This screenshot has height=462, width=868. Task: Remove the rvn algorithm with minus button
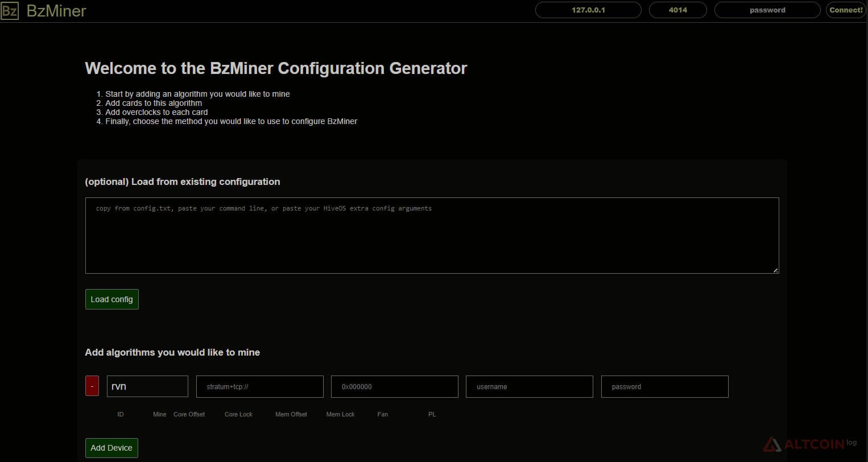pyautogui.click(x=92, y=386)
